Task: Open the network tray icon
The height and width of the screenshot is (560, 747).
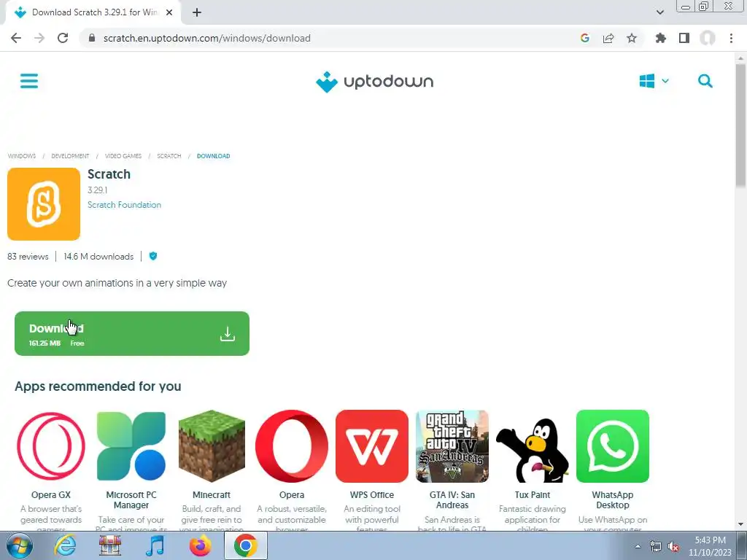Action: (x=656, y=547)
